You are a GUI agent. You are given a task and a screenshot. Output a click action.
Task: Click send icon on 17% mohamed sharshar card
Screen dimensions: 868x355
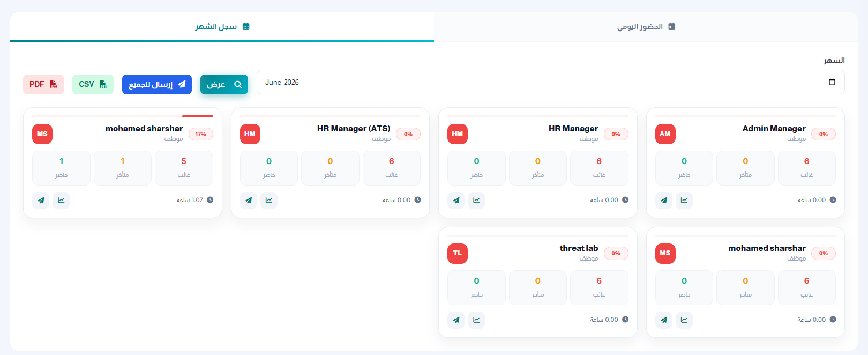coord(41,201)
